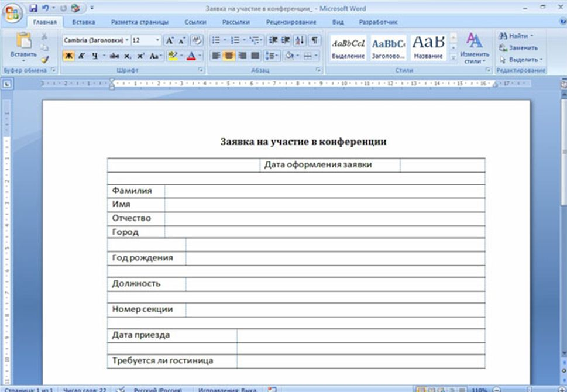Viewport: 567px width, 392px height.
Task: Expand the styles gallery more arrow
Action: point(453,57)
